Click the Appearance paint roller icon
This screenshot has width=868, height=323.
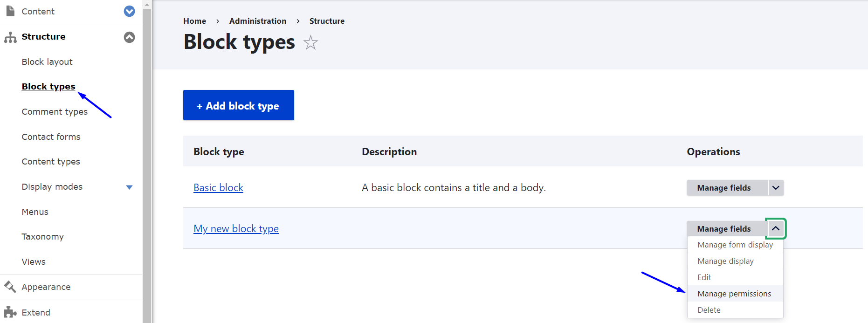coord(10,287)
